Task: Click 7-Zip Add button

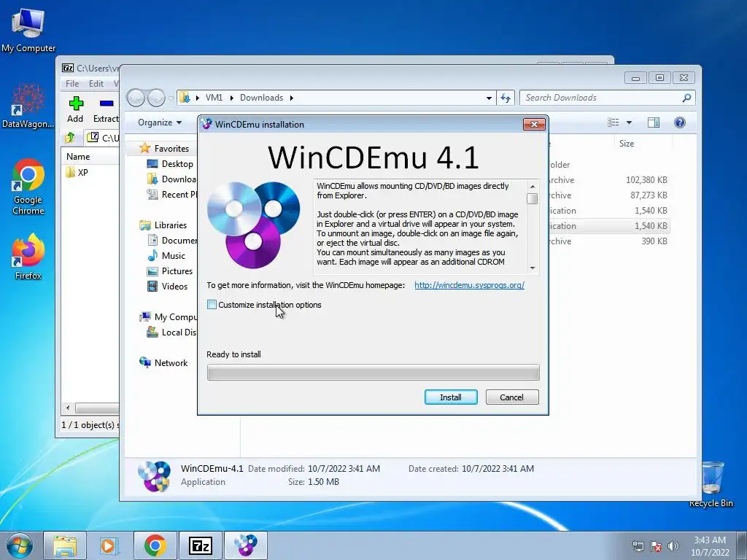Action: click(75, 109)
